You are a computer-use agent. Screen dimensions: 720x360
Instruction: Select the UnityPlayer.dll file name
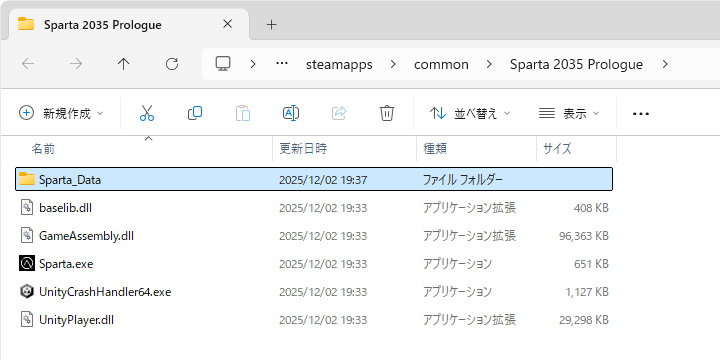tap(76, 320)
